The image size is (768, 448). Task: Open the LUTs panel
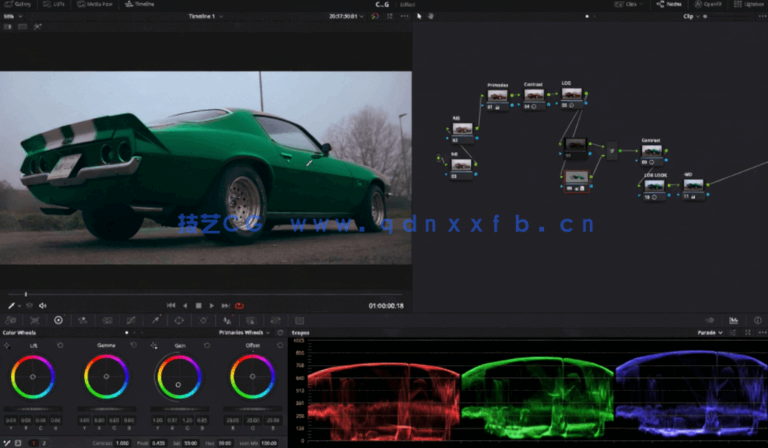click(x=54, y=4)
